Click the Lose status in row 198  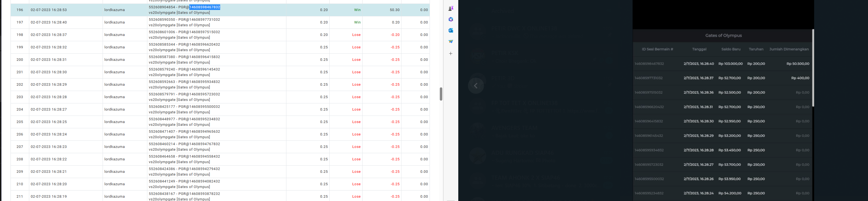pyautogui.click(x=356, y=35)
